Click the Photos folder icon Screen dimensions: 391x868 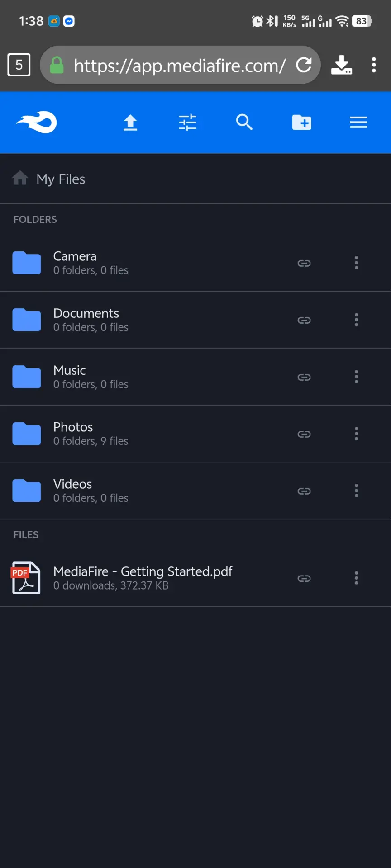coord(27,434)
